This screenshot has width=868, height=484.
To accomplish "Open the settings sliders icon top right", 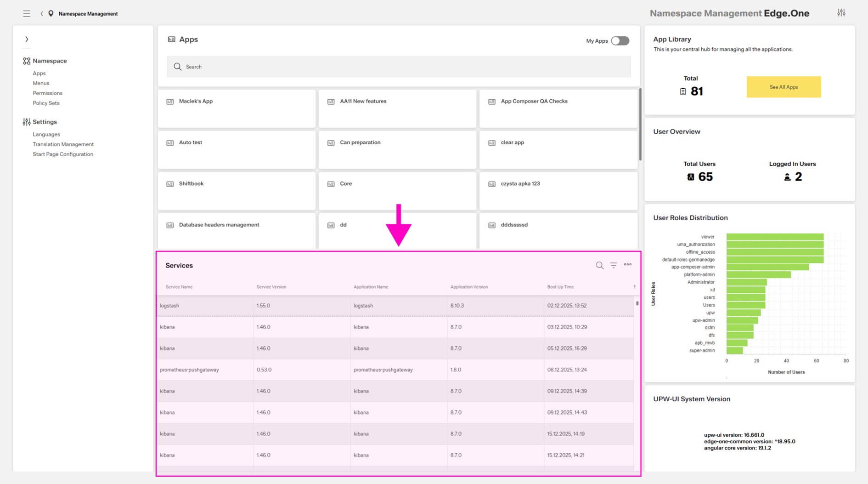I will [x=841, y=13].
